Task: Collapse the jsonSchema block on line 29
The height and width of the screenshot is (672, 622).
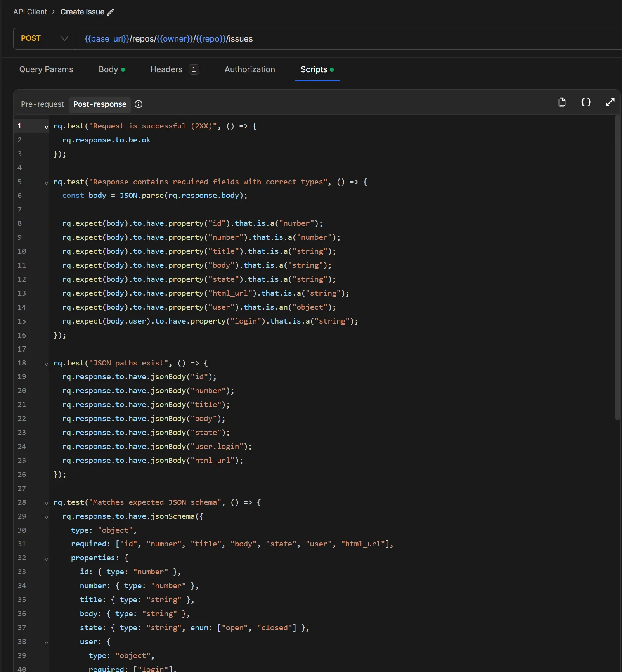Action: (x=46, y=517)
